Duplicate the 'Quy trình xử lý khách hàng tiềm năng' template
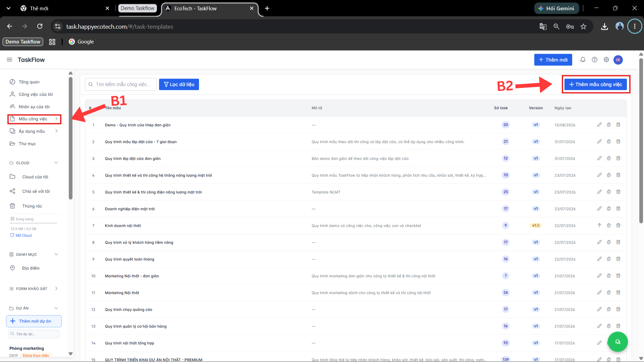The width and height of the screenshot is (644, 362). [x=609, y=242]
